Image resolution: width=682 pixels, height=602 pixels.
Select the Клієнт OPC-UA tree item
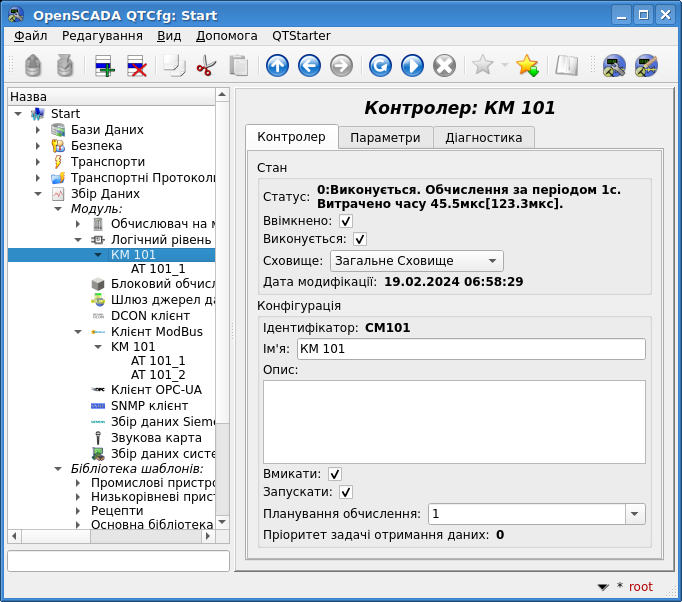point(157,390)
